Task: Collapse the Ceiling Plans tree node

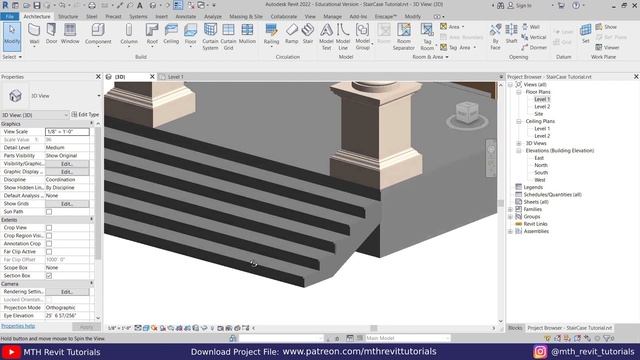Action: [519, 121]
